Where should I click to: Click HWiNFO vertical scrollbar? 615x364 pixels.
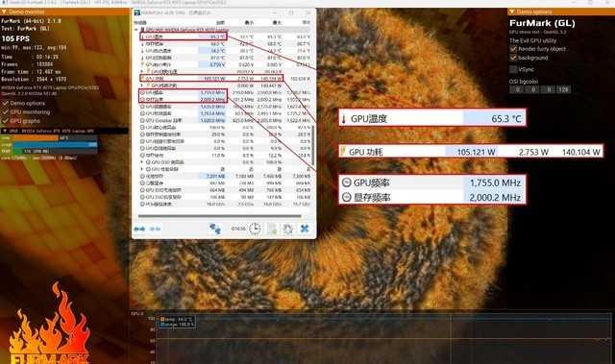[x=312, y=145]
